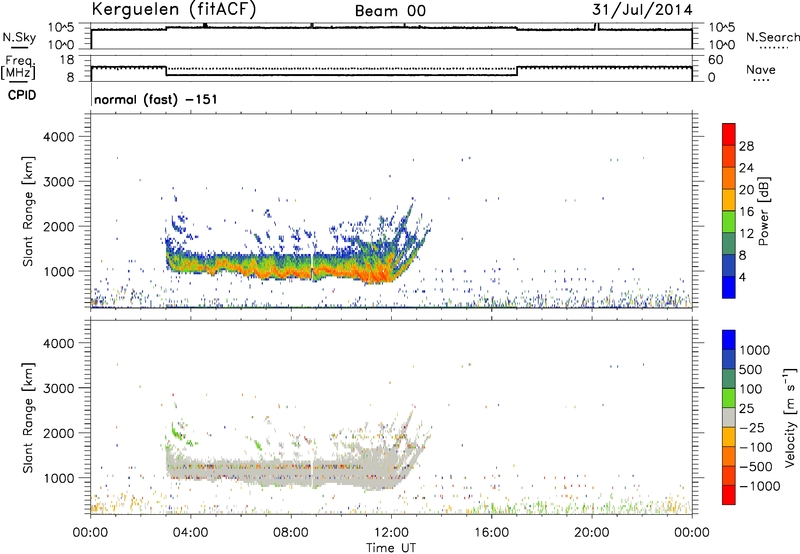Click the '28' value on power colorbar
This screenshot has height=554, width=800.
point(746,146)
